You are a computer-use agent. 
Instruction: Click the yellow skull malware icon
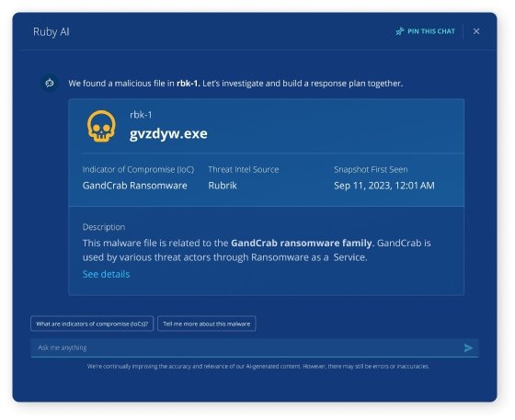(101, 126)
